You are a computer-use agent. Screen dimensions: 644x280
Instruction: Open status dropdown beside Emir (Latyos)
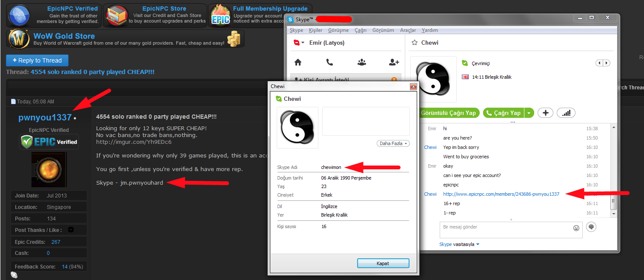pos(298,43)
